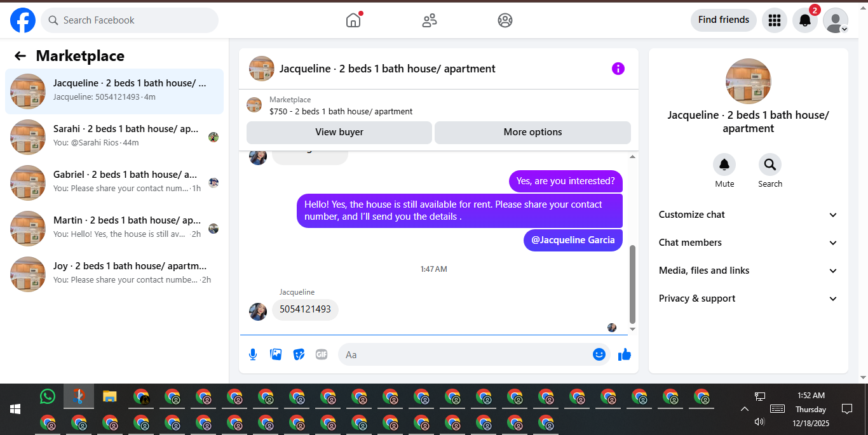The image size is (868, 435).
Task: Open the Facebook Home icon
Action: click(353, 20)
